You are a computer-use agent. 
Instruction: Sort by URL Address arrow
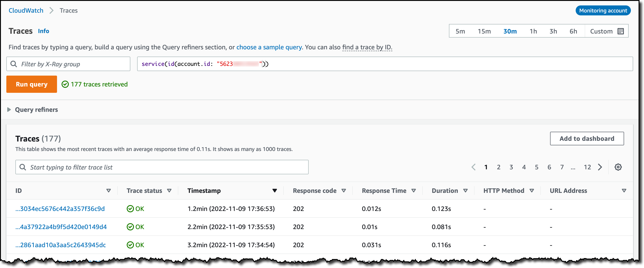(624, 191)
